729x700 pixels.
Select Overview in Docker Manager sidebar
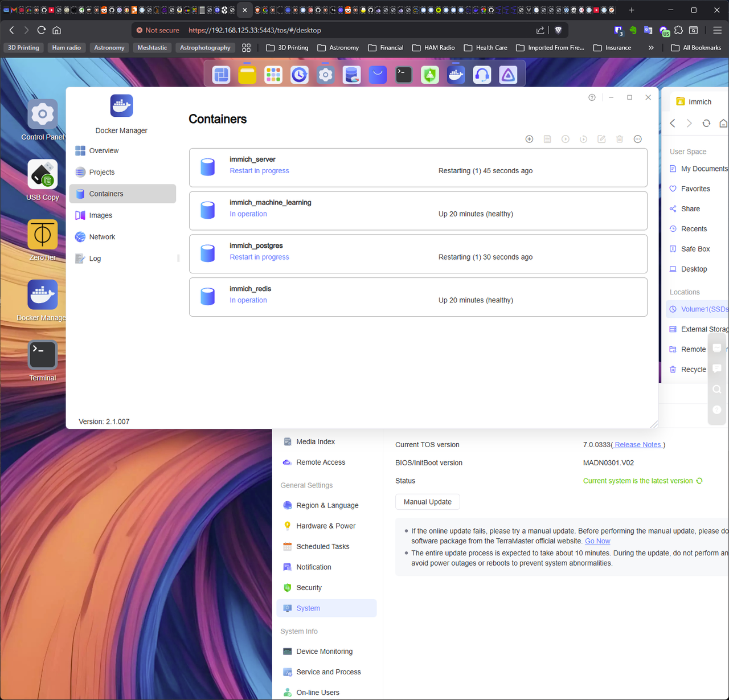pos(122,150)
